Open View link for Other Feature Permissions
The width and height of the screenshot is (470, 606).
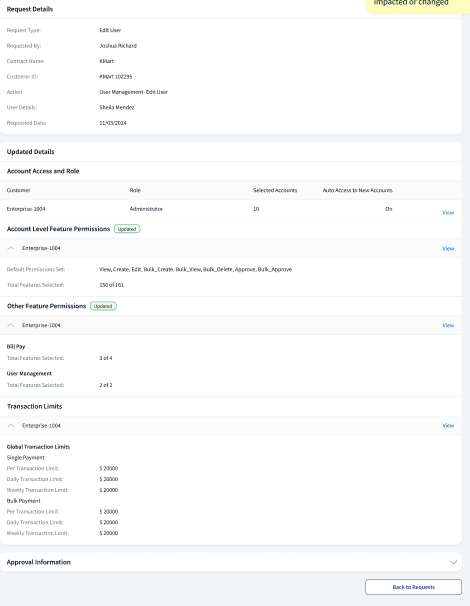pos(448,325)
